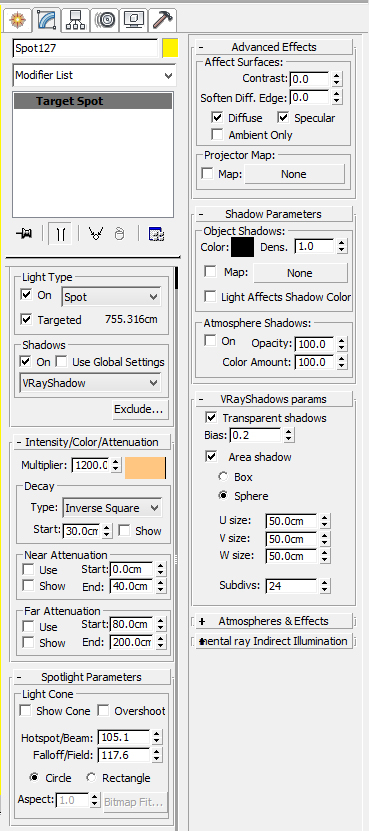
Task: Enable Use Global Settings checkbox
Action: (x=62, y=361)
